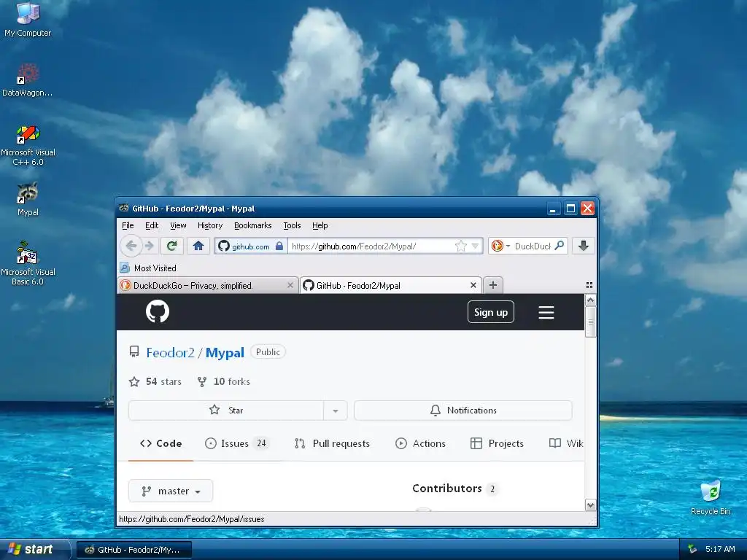Click the Sign up button
747x560 pixels.
pyautogui.click(x=491, y=312)
